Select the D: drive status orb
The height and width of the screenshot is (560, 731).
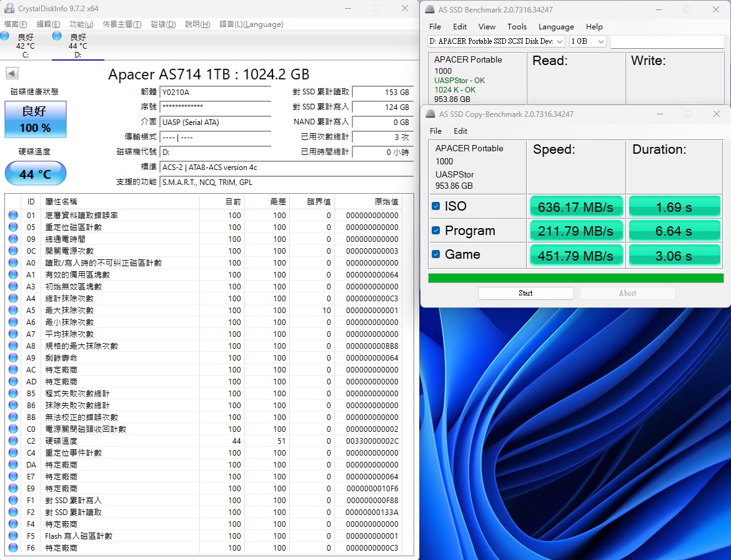[57, 36]
